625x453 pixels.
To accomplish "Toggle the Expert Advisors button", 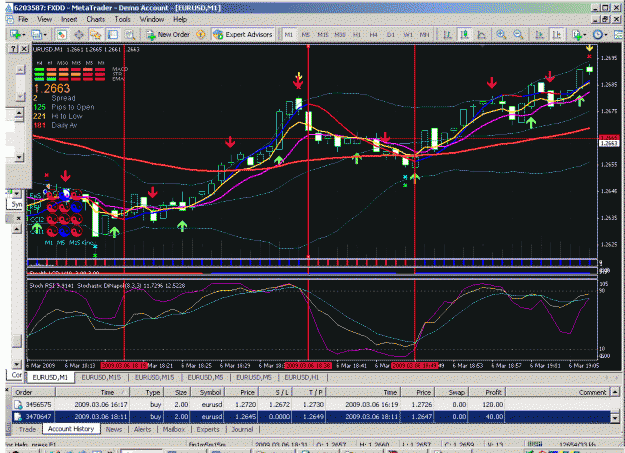I will [243, 35].
